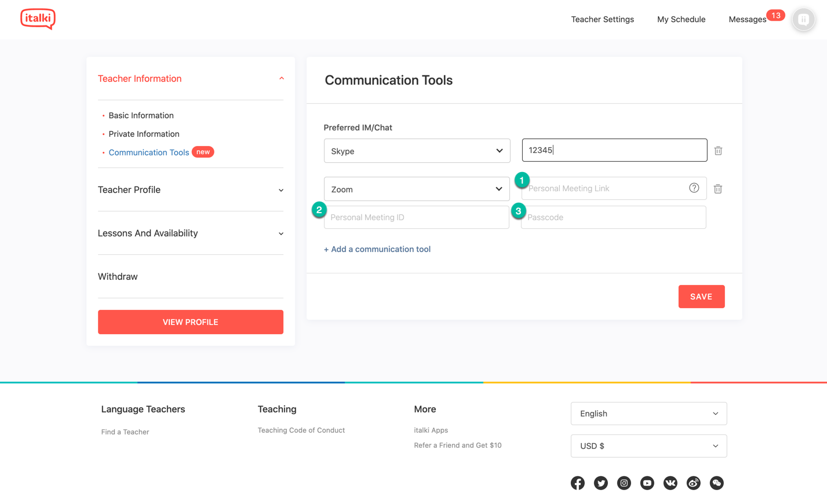Delete the Zoom communication tool row
The image size is (827, 504).
(717, 189)
